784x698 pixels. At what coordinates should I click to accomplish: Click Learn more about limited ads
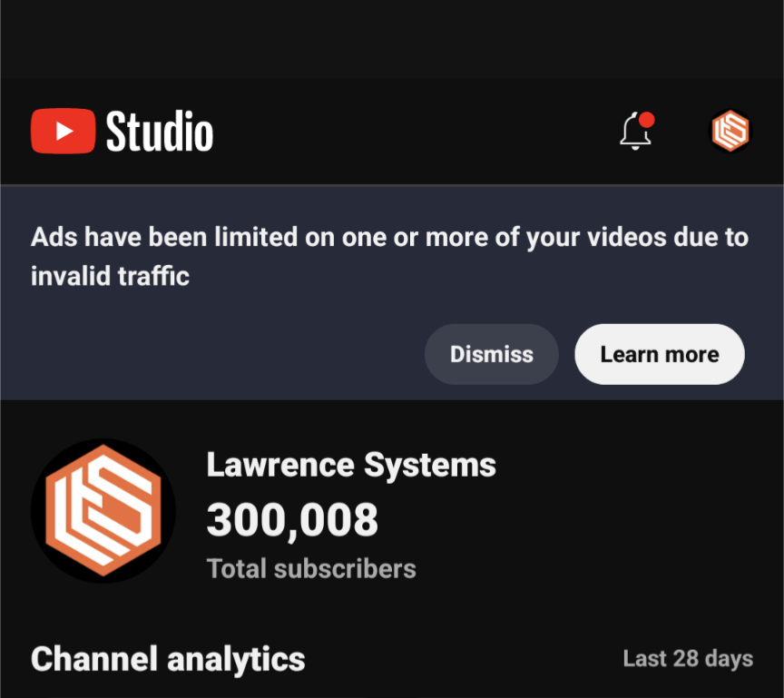point(660,354)
